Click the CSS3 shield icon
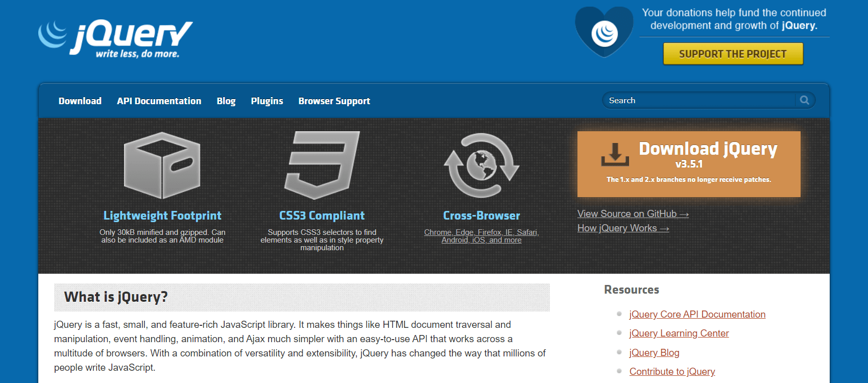This screenshot has width=868, height=383. coord(322,165)
